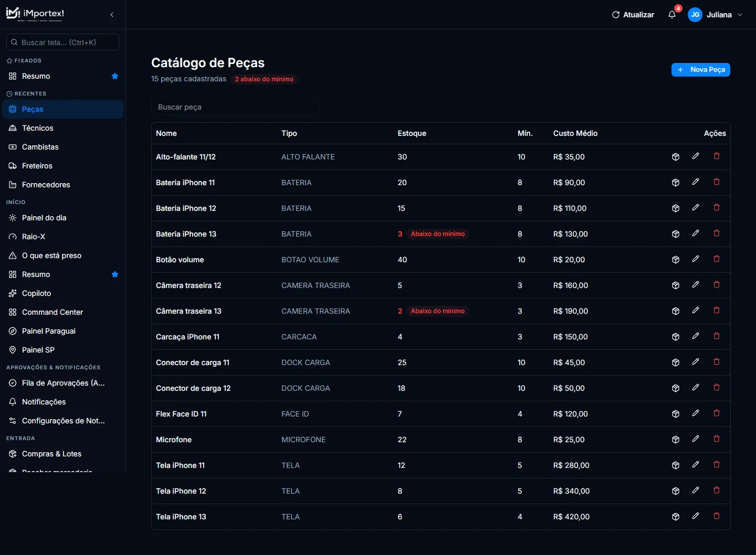Open Notificações in the sidebar
This screenshot has height=555, width=756.
63,402
